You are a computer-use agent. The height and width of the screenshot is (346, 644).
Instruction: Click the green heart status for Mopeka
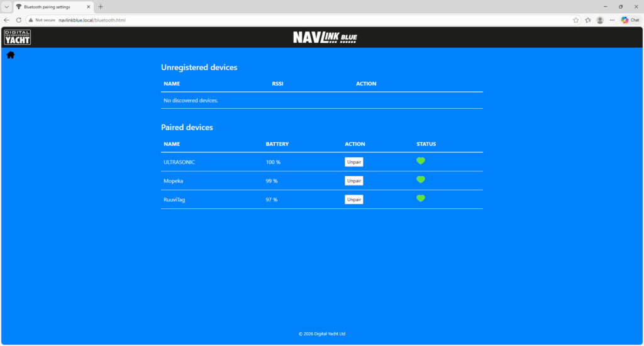coord(421,180)
